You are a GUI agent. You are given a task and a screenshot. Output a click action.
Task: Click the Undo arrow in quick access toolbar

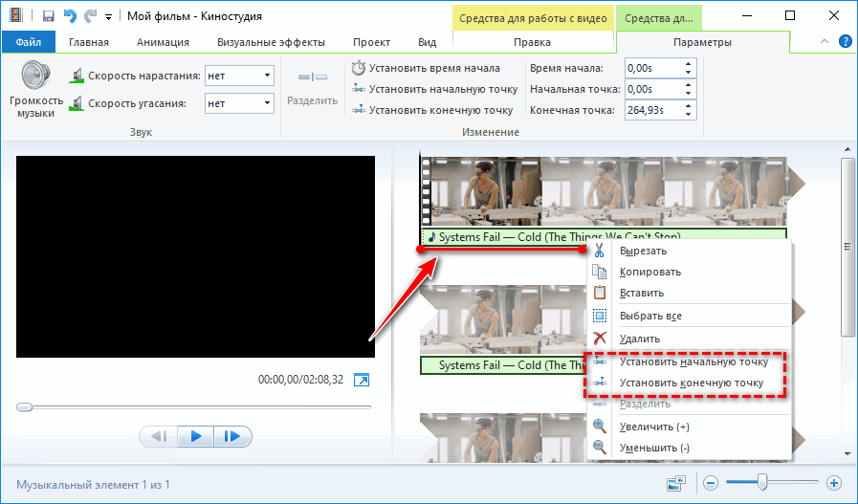68,16
